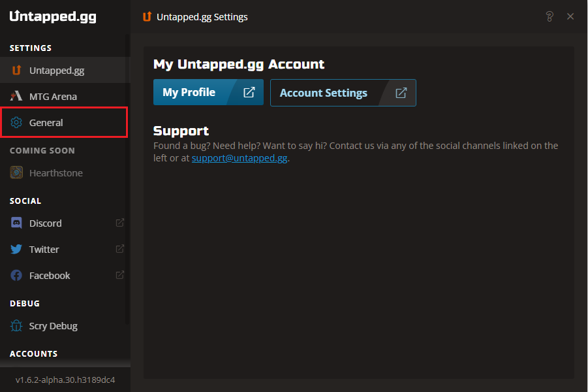
Task: Click the Facebook logo icon
Action: click(16, 275)
